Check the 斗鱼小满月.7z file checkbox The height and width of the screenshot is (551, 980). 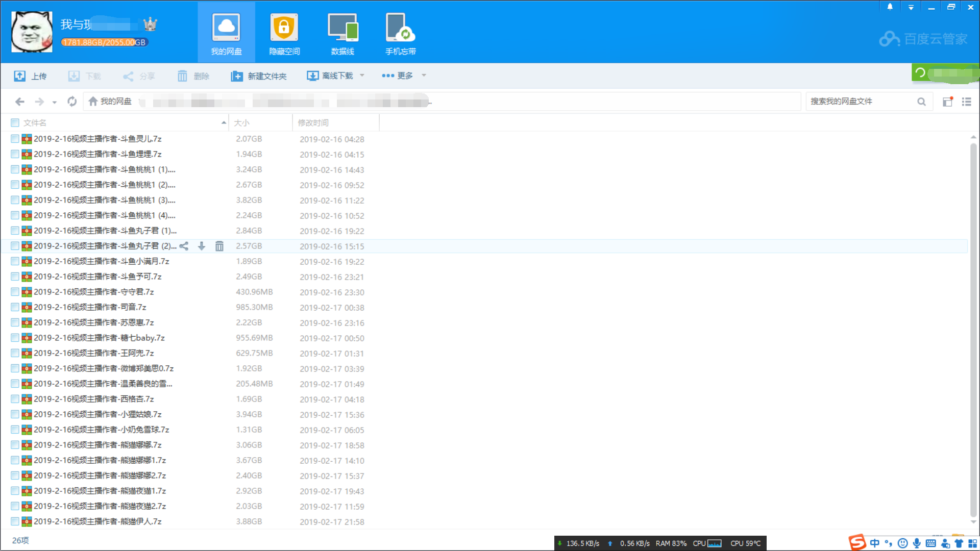(15, 261)
